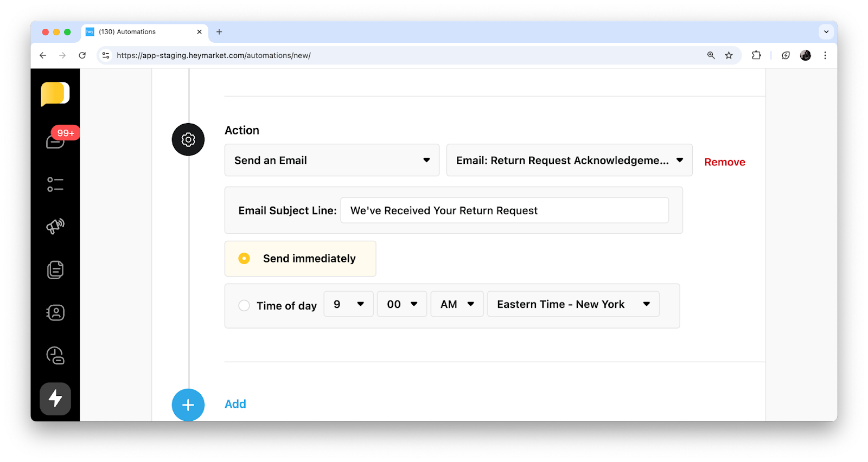Select the Time of day radio button
Viewport: 868px width, 462px height.
(x=244, y=306)
